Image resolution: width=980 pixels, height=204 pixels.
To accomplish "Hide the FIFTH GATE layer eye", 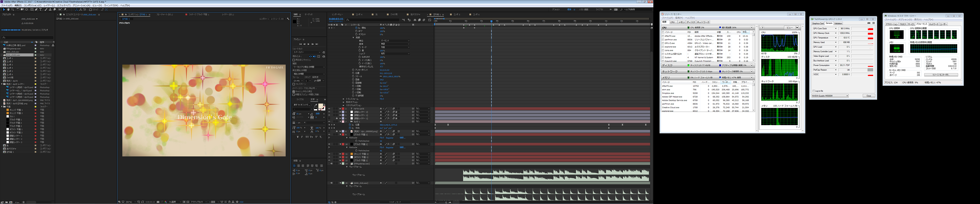I will 329,109.
